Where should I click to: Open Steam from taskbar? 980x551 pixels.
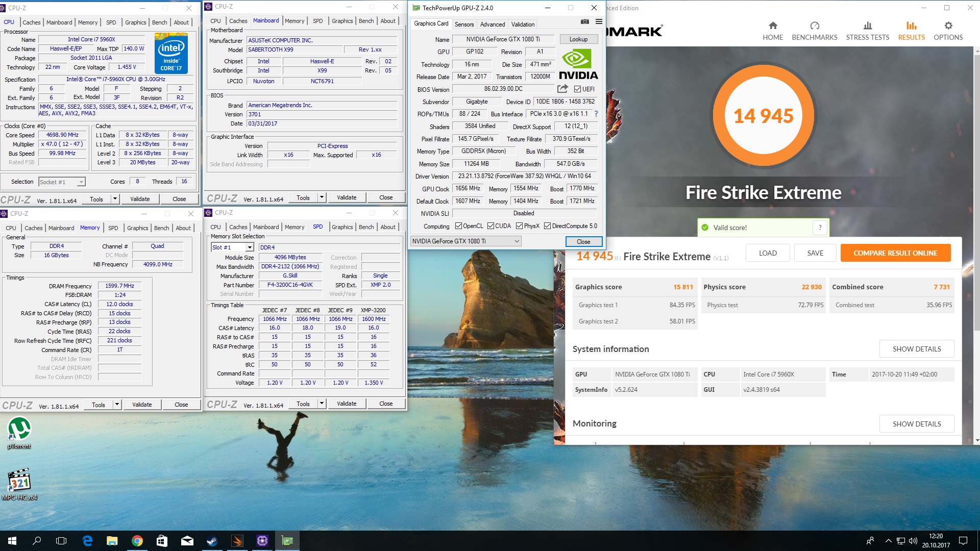212,541
